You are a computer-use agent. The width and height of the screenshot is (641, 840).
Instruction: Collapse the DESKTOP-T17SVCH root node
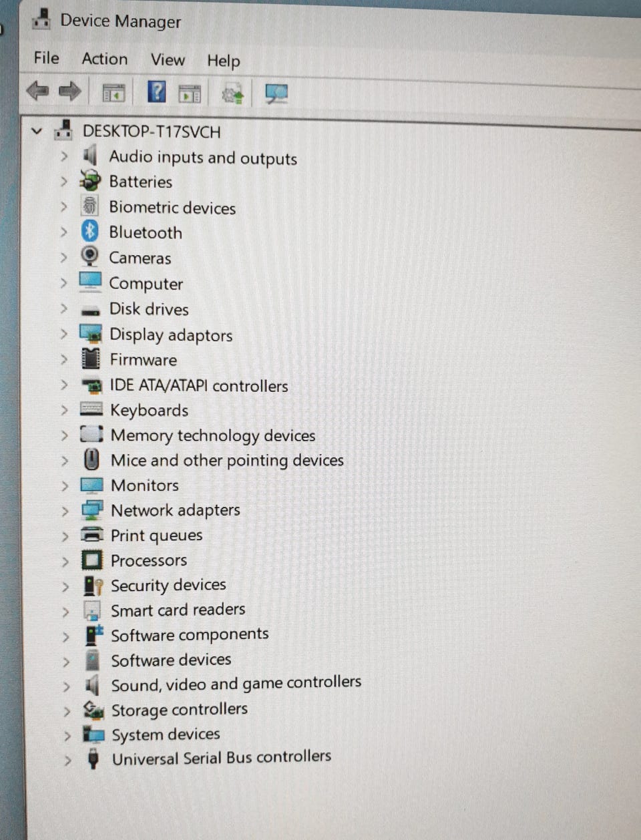(37, 131)
